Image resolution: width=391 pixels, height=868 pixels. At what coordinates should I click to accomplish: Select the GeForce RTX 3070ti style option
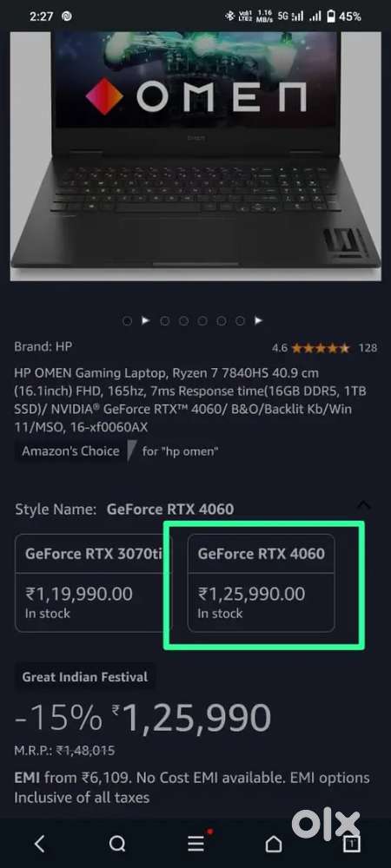coord(93,582)
